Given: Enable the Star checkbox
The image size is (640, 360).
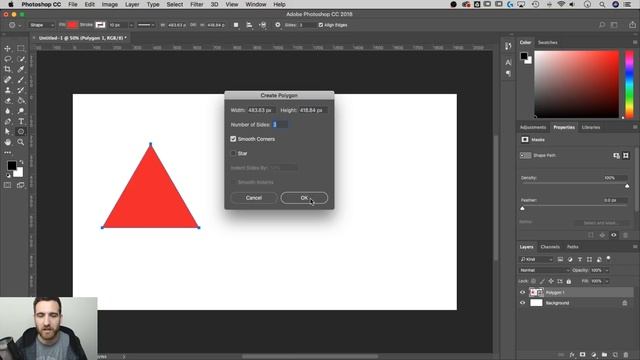Looking at the screenshot, I should 233,153.
